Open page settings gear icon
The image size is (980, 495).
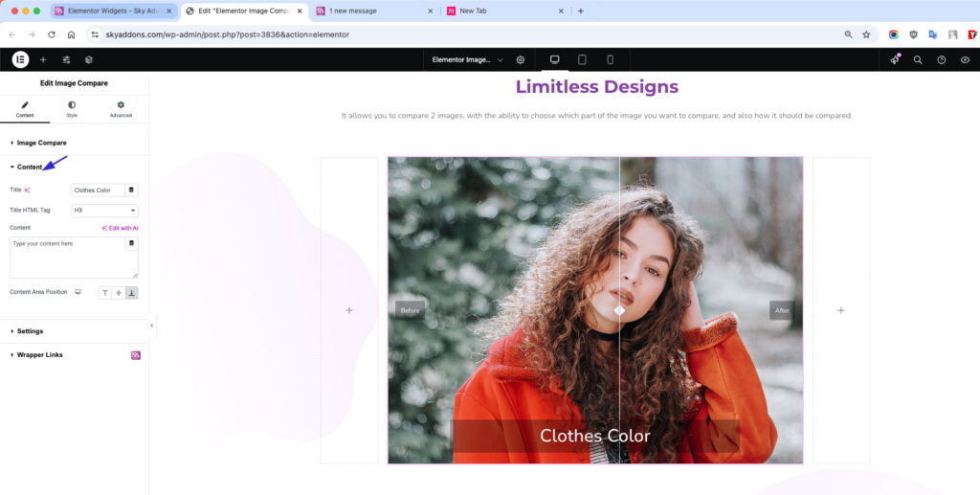(x=521, y=60)
